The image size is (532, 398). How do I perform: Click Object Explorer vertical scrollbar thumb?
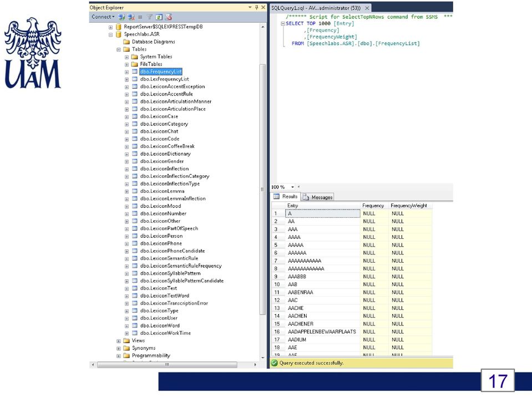[x=262, y=189]
